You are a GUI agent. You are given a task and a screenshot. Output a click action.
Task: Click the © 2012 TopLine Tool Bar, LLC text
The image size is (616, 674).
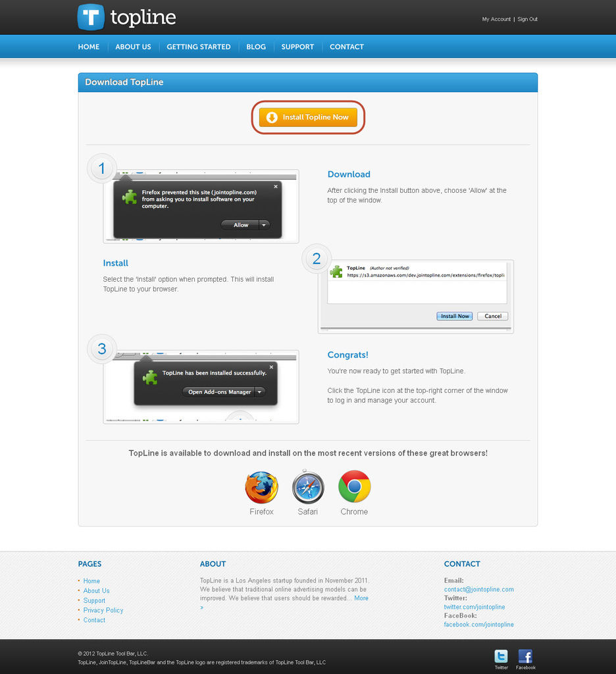coord(113,654)
